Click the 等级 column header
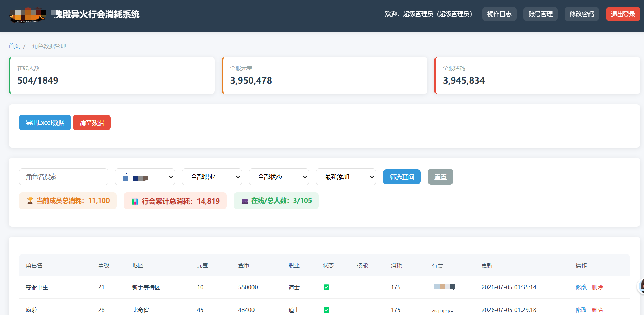The height and width of the screenshot is (315, 644). pyautogui.click(x=104, y=265)
